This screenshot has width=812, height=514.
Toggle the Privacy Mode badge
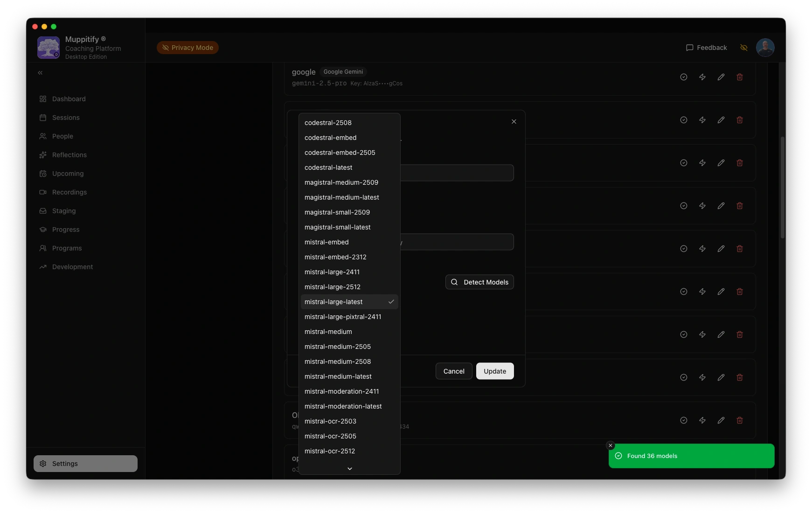pos(187,48)
